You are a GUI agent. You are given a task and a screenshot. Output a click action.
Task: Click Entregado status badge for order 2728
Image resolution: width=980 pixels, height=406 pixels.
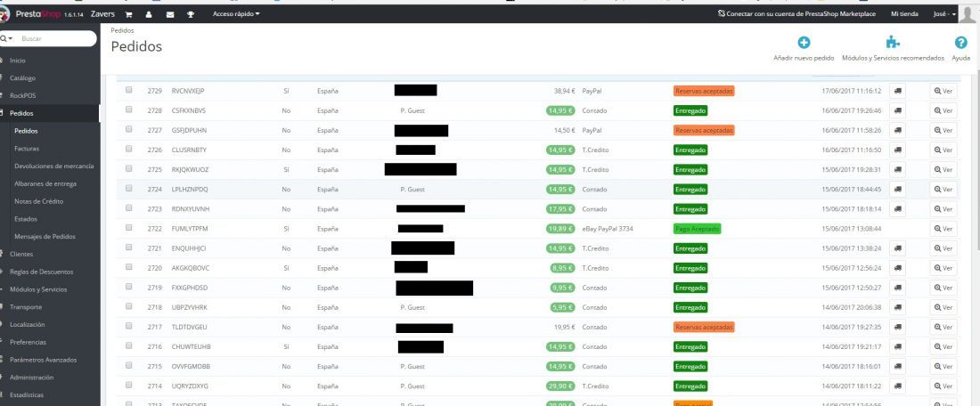(x=690, y=110)
